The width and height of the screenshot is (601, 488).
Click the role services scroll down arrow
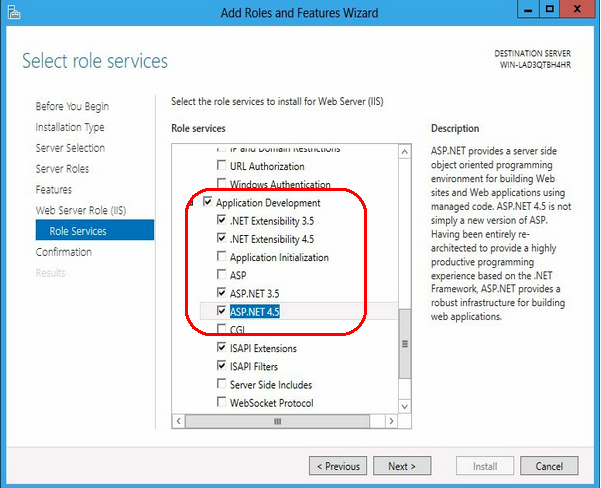(x=405, y=406)
